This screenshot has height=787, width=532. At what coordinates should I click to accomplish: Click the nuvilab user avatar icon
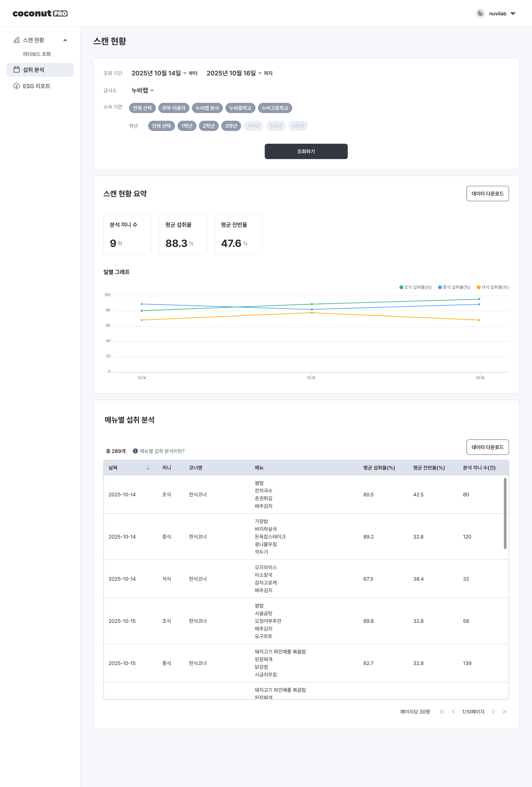[x=480, y=13]
